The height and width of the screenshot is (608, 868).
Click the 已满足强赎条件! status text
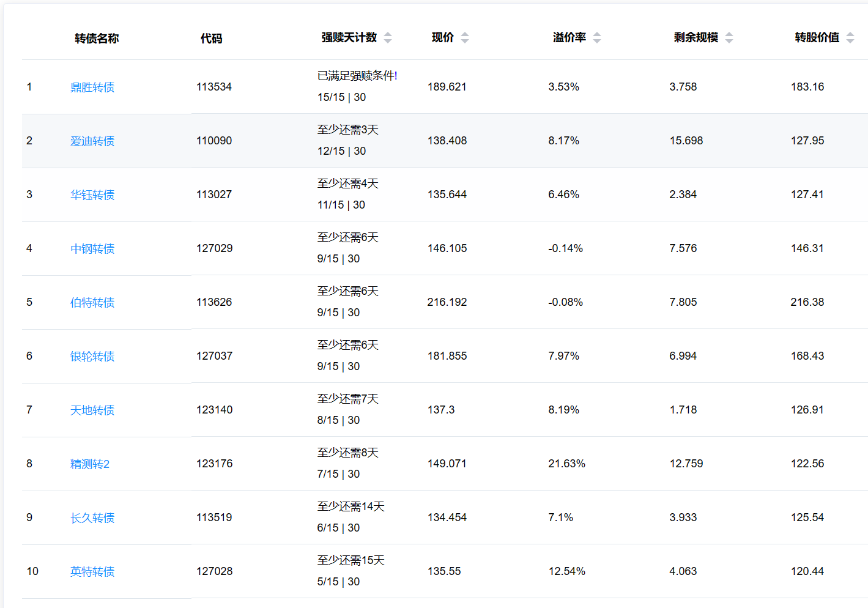point(357,76)
